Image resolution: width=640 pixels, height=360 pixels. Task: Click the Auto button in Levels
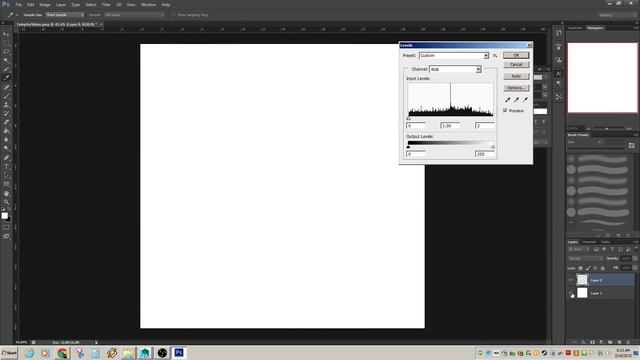516,76
